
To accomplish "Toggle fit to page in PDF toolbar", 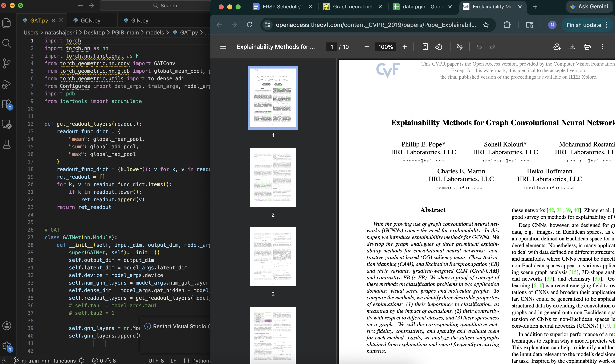I will (x=425, y=47).
